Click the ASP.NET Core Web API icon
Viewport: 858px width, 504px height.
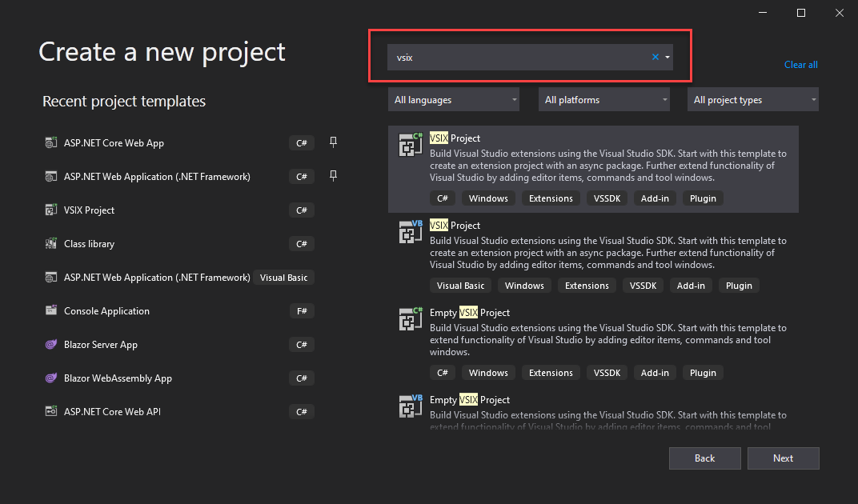(51, 411)
